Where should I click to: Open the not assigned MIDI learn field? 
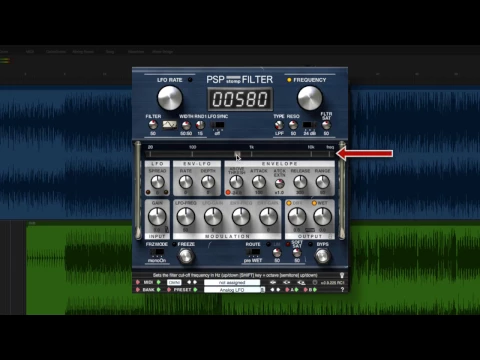pos(232,282)
